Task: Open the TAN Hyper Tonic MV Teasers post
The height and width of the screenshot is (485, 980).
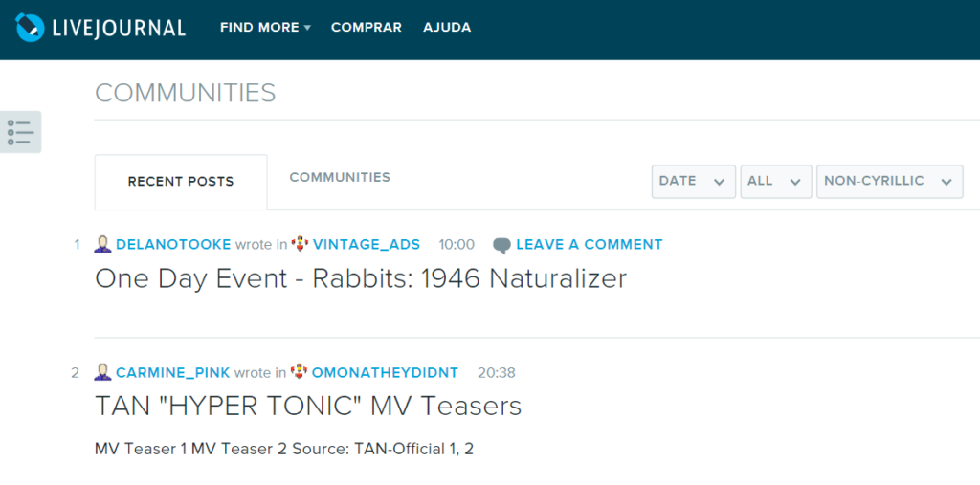Action: coord(308,406)
